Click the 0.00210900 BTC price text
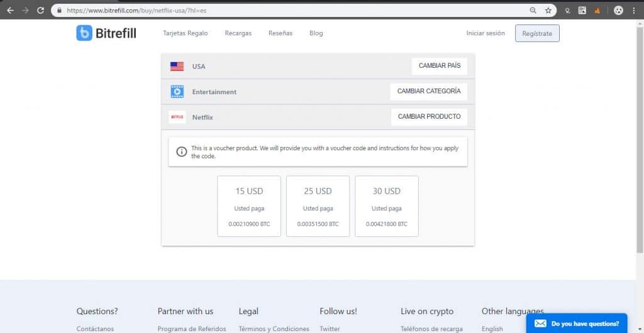Screen dimensions: 644x333 coord(249,224)
